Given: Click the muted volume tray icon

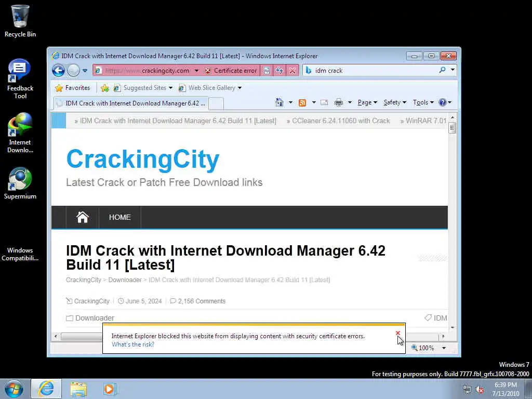Looking at the screenshot, I should [x=480, y=390].
